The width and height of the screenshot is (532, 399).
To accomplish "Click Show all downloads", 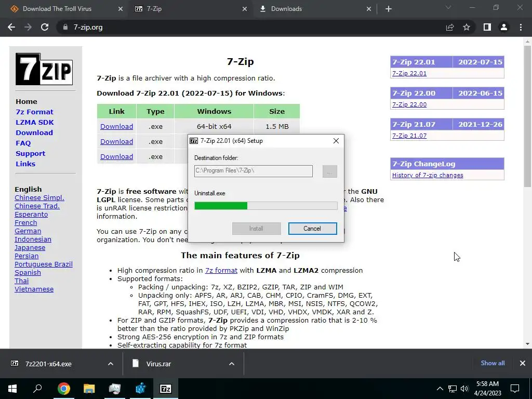I will tap(493, 363).
